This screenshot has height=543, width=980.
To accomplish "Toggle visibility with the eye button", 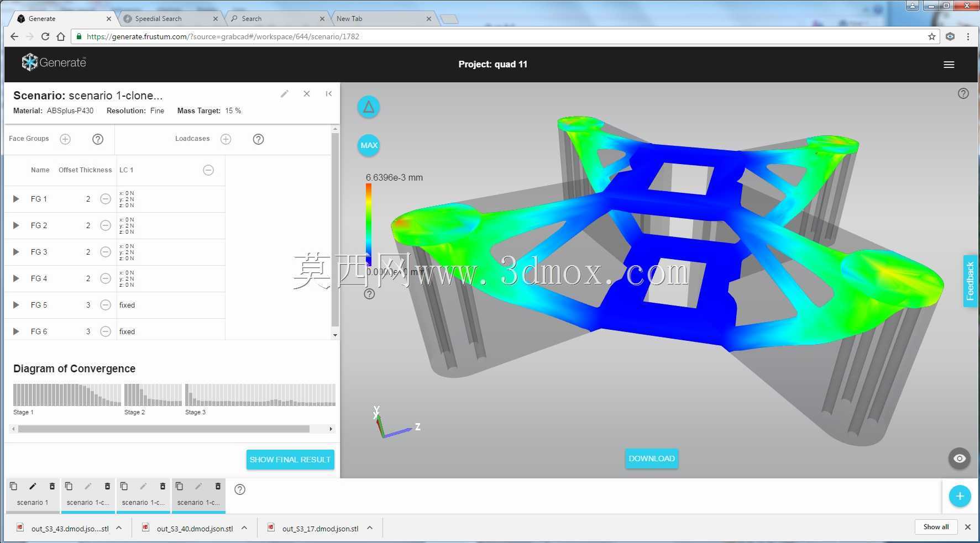I will [x=960, y=458].
